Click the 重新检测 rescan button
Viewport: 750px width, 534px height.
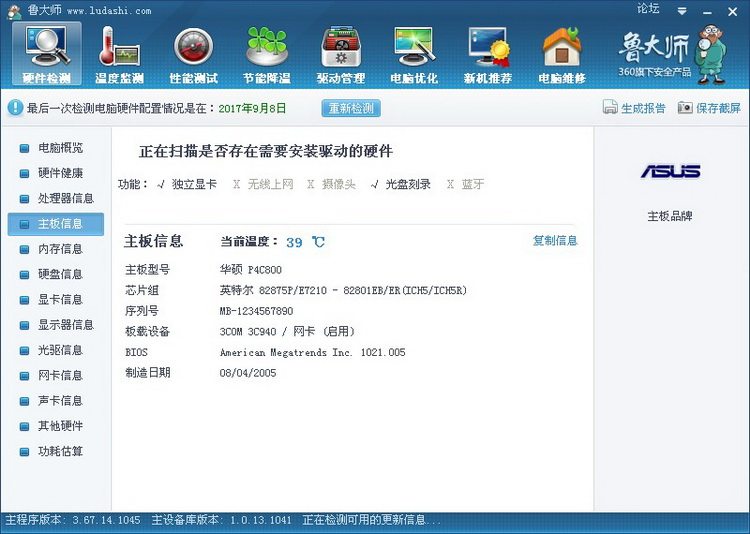pos(351,108)
